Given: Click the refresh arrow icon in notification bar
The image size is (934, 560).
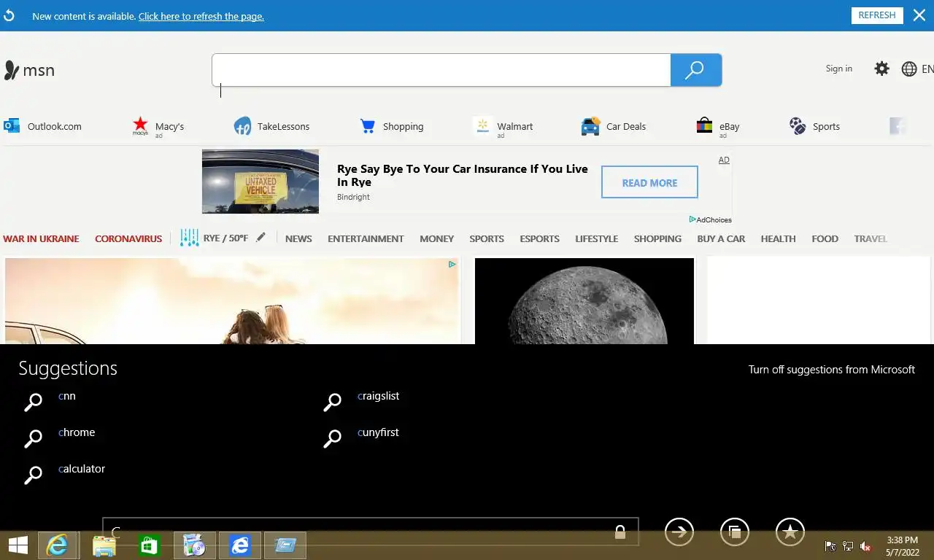Looking at the screenshot, I should pos(9,15).
